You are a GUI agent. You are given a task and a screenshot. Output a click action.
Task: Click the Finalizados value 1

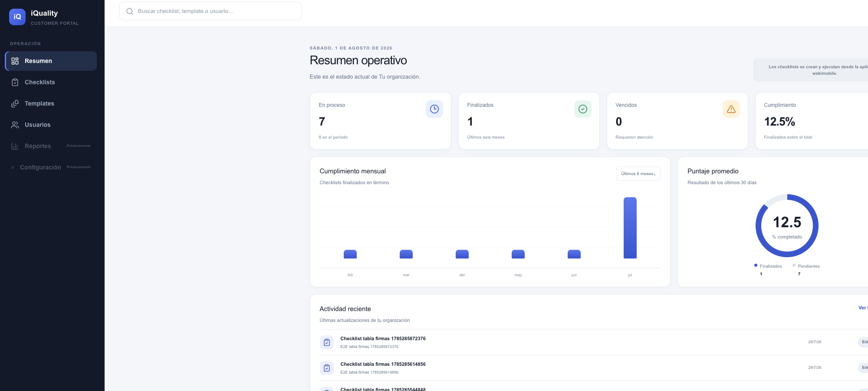[x=470, y=122]
